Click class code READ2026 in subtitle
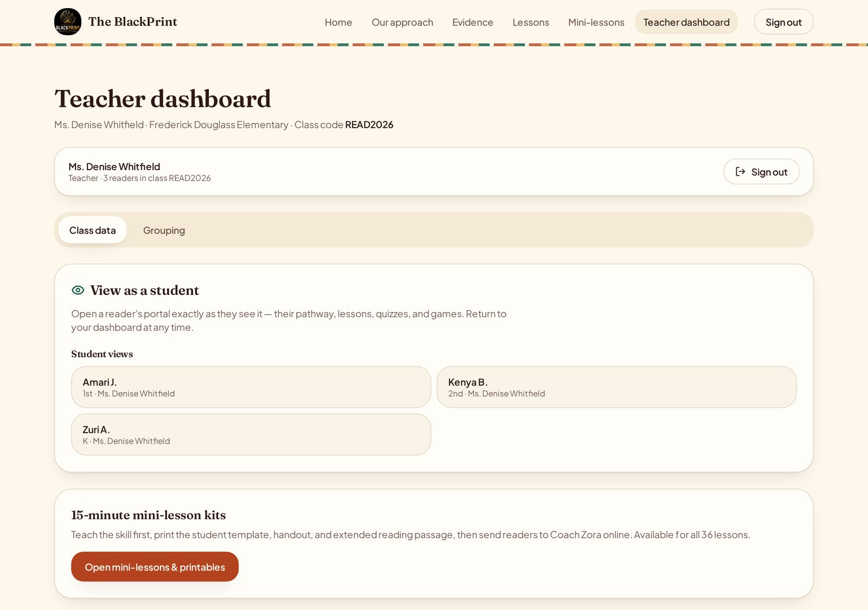This screenshot has width=868, height=610. 369,125
